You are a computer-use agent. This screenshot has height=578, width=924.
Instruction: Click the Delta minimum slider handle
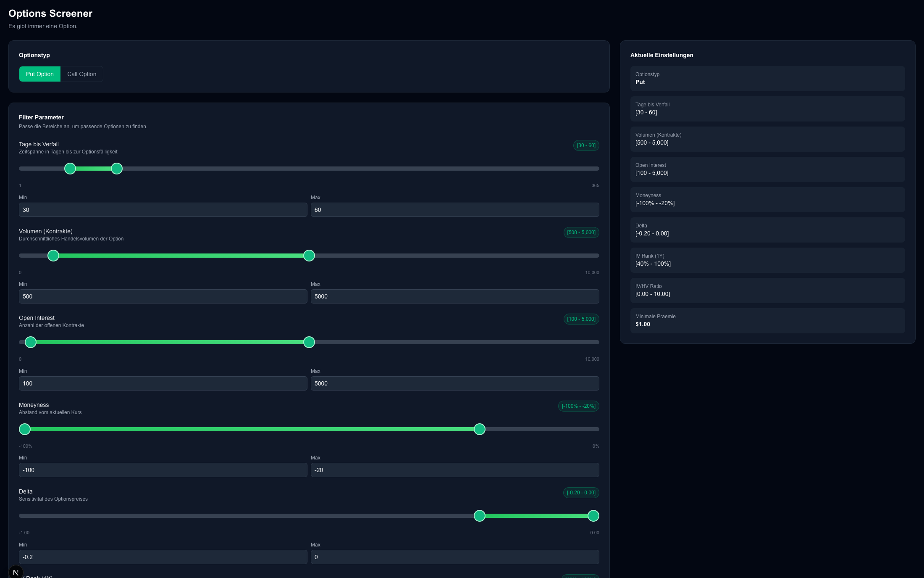click(x=480, y=516)
